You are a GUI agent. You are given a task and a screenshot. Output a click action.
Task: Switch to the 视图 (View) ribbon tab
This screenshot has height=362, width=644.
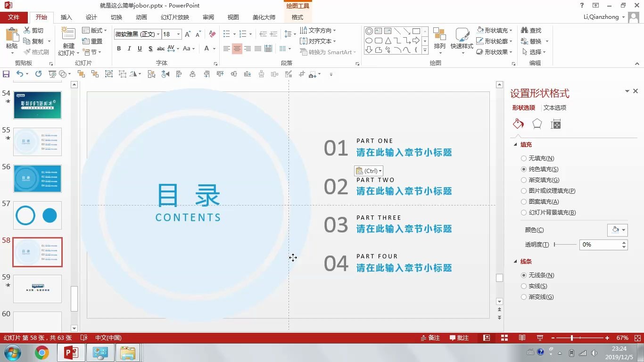pyautogui.click(x=233, y=17)
